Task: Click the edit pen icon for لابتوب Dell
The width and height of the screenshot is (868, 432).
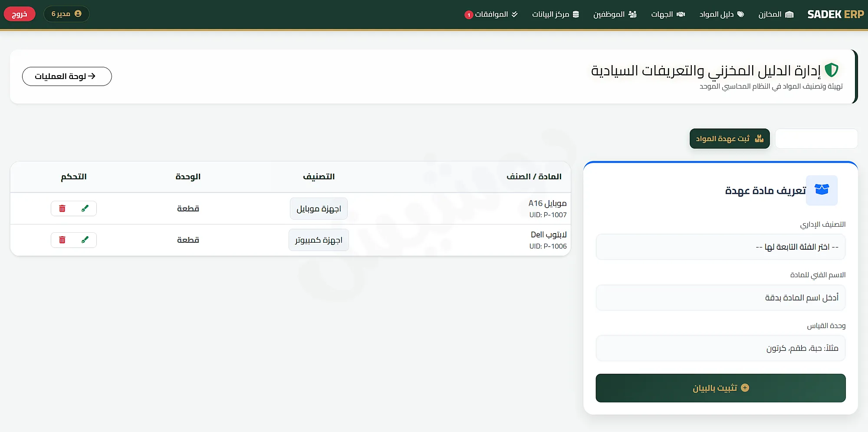Action: [x=85, y=240]
